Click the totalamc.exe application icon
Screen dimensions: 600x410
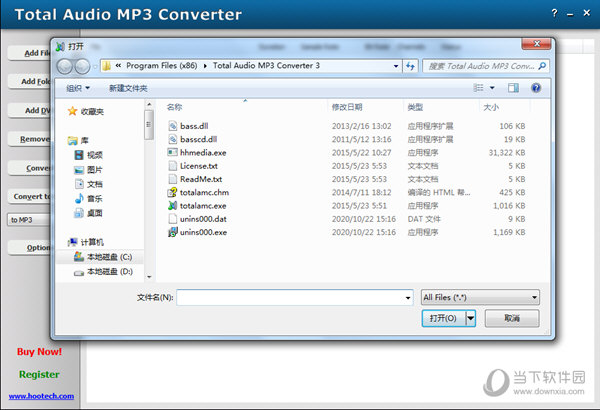[173, 206]
